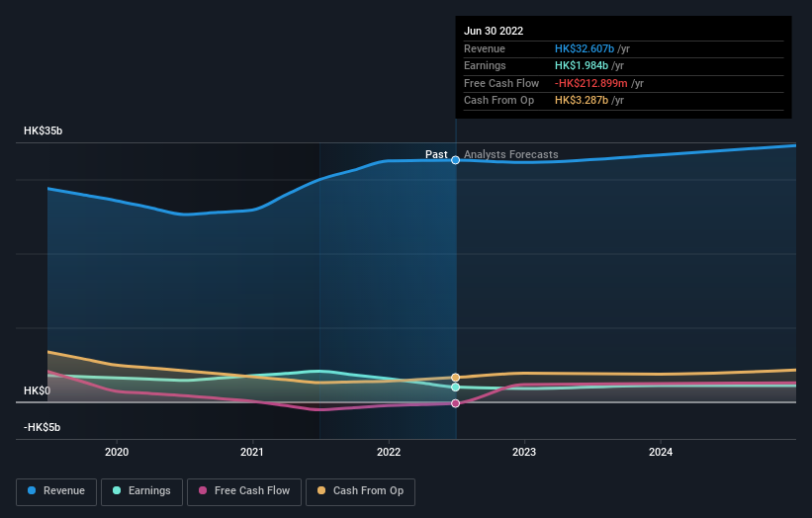Click the 2023 x-axis label

tap(524, 453)
